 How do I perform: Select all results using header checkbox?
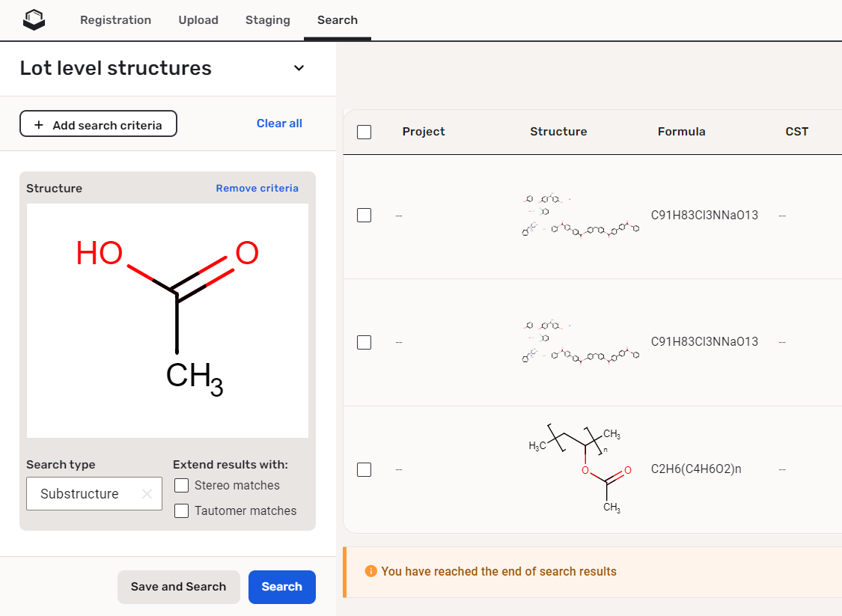tap(364, 132)
